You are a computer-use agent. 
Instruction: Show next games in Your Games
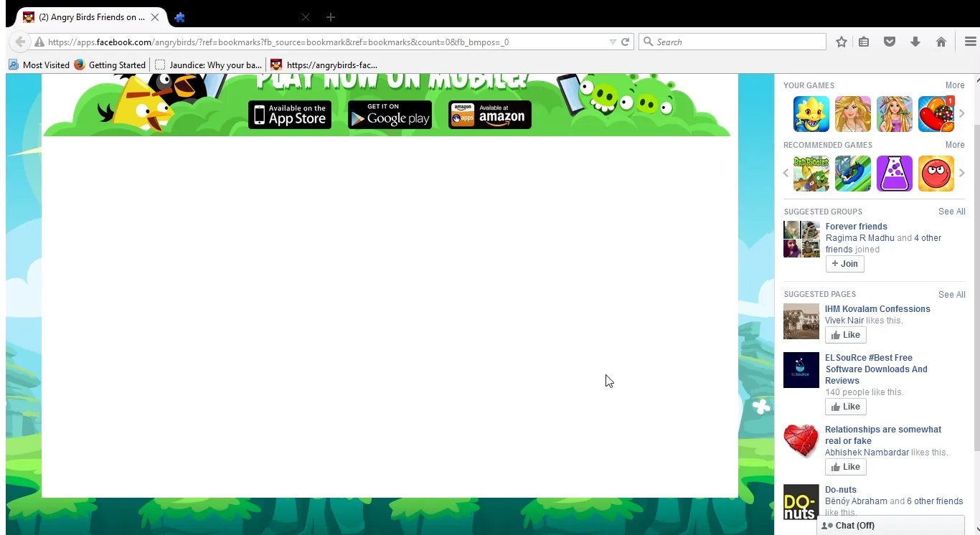[961, 114]
